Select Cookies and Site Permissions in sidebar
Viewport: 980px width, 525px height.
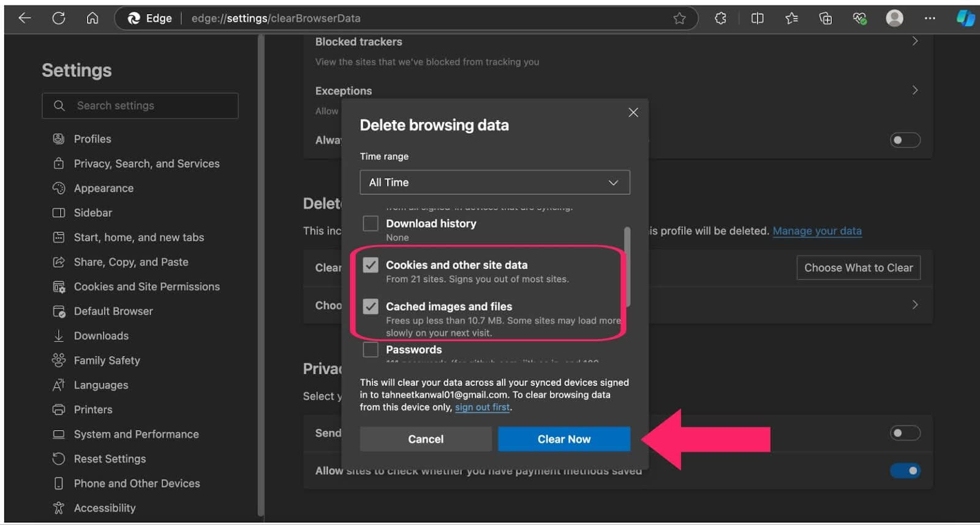tap(146, 287)
